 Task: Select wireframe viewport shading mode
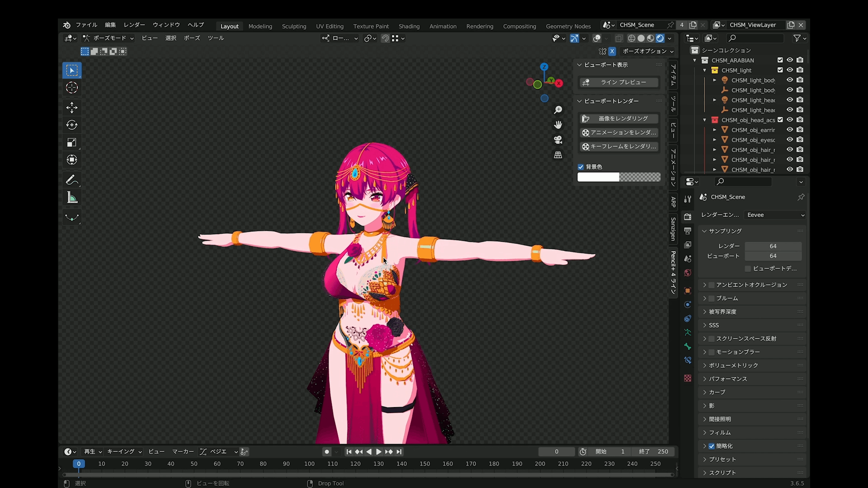pos(632,38)
